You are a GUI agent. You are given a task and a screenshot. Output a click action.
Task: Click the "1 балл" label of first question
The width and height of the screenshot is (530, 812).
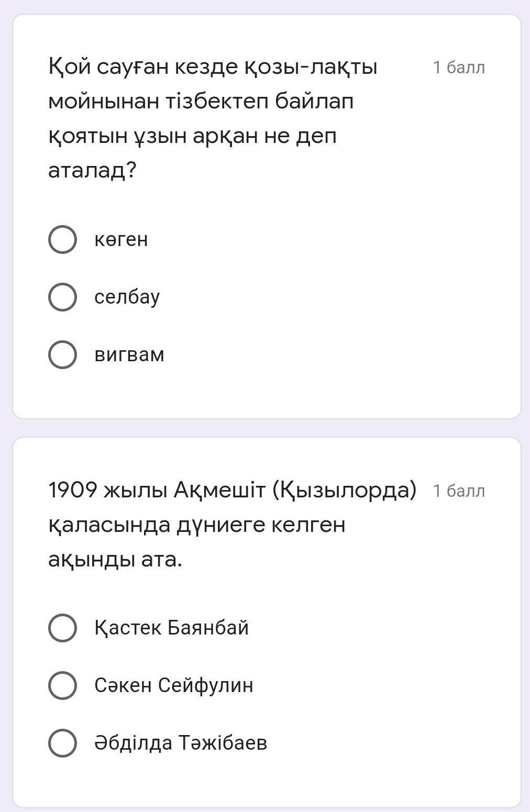click(459, 68)
